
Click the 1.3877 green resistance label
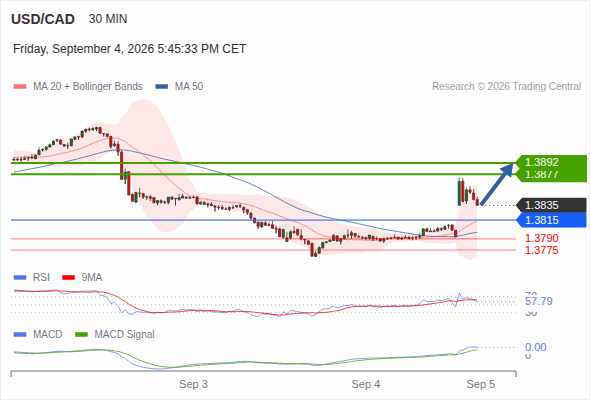pyautogui.click(x=552, y=175)
